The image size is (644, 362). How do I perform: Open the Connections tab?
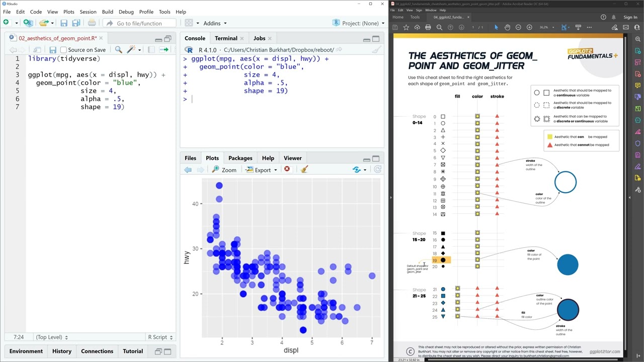[97, 351]
